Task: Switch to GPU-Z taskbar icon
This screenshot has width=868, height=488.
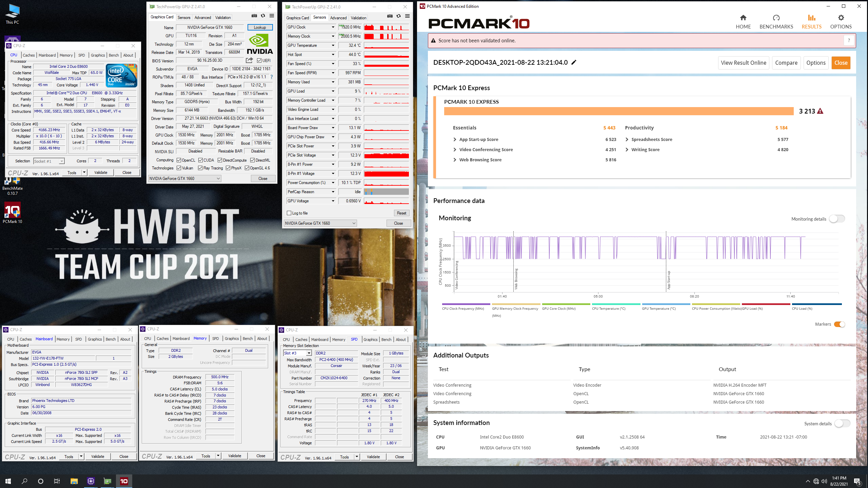Action: point(107,481)
